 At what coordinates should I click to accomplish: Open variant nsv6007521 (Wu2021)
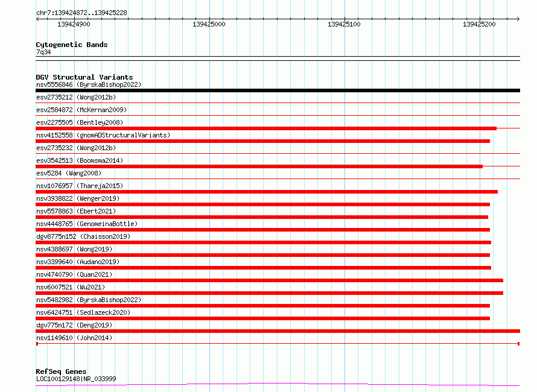71,287
